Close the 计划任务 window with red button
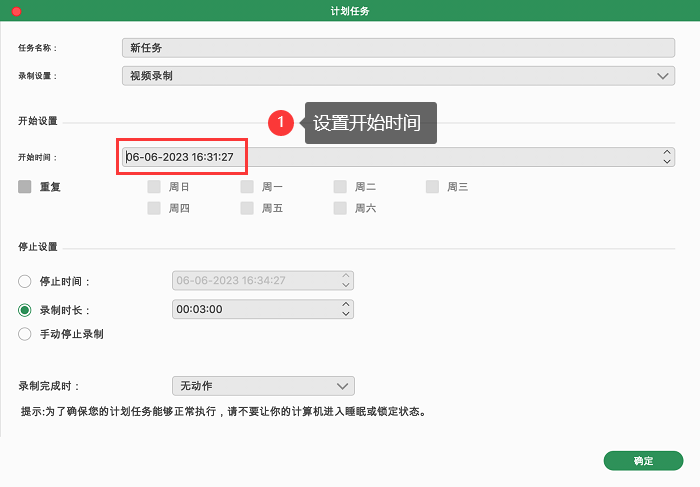The height and width of the screenshot is (487, 700). point(17,11)
